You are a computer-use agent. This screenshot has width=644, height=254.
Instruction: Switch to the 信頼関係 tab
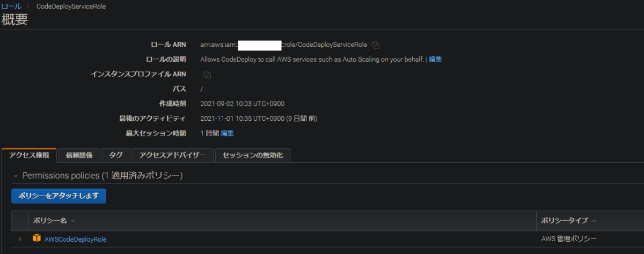click(x=79, y=155)
